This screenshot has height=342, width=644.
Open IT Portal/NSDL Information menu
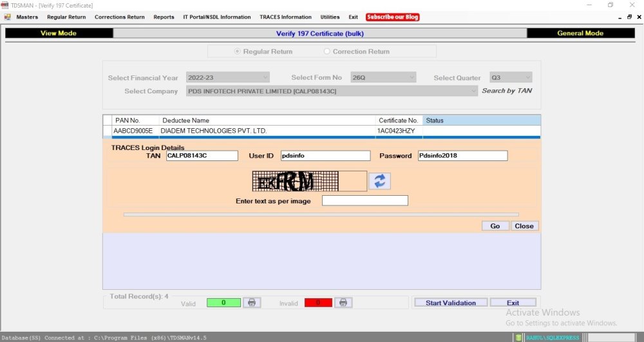click(x=217, y=17)
